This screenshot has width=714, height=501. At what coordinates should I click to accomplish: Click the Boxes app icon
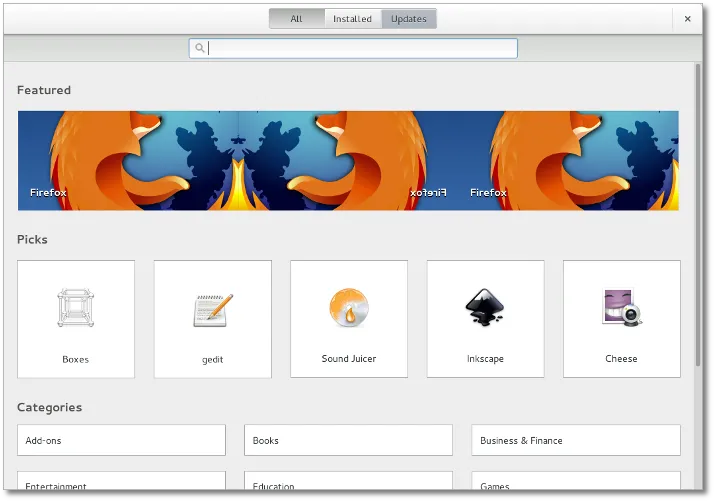coord(75,309)
